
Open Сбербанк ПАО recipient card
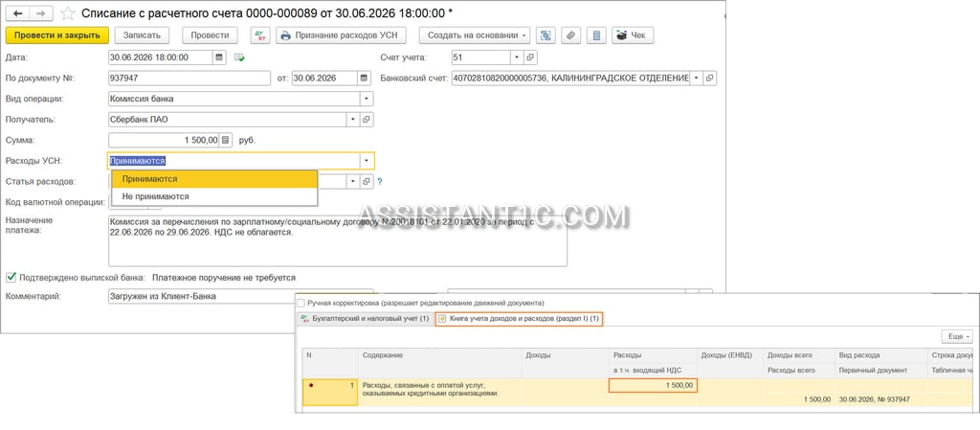pos(367,120)
